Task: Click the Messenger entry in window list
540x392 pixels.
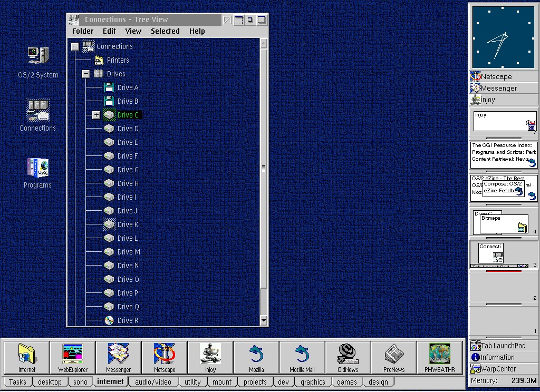Action: (x=498, y=88)
